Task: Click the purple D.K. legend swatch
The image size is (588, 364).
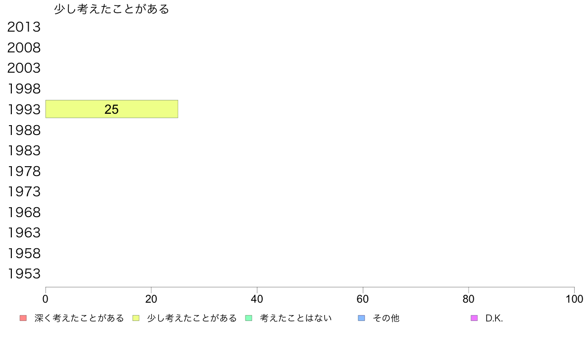Action: [x=474, y=318]
